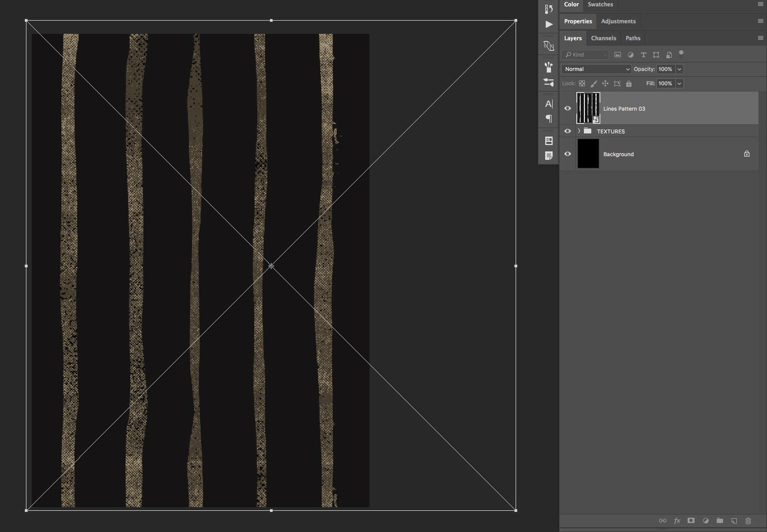The height and width of the screenshot is (532, 767).
Task: Expand the TEXTURES group
Action: 579,131
